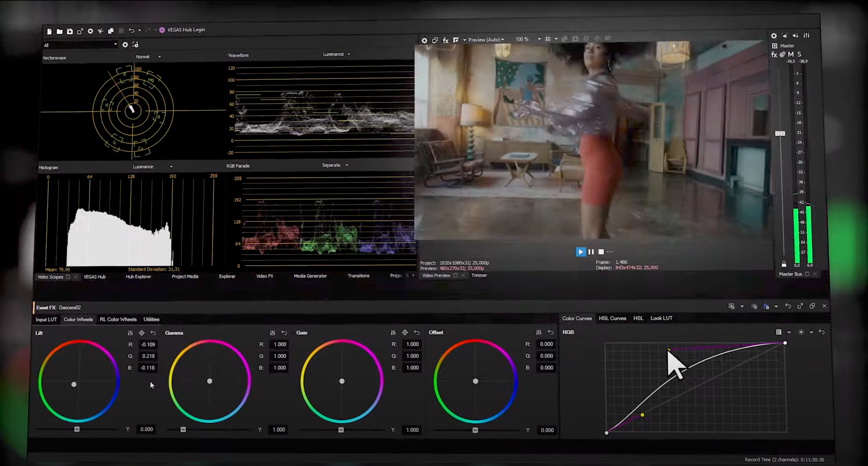Click the overlays grid icon in preview
This screenshot has width=868, height=466.
click(548, 39)
